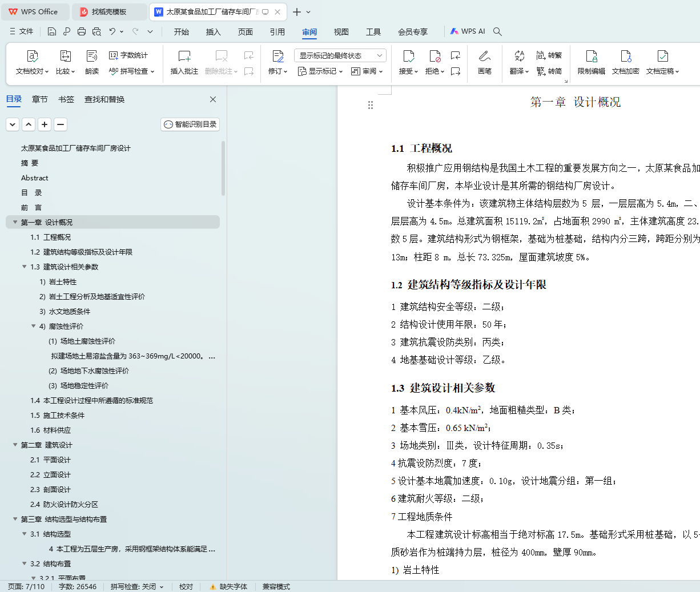Switch to the 视图 ribbon tab
Image resolution: width=700 pixels, height=592 pixels.
tap(341, 32)
